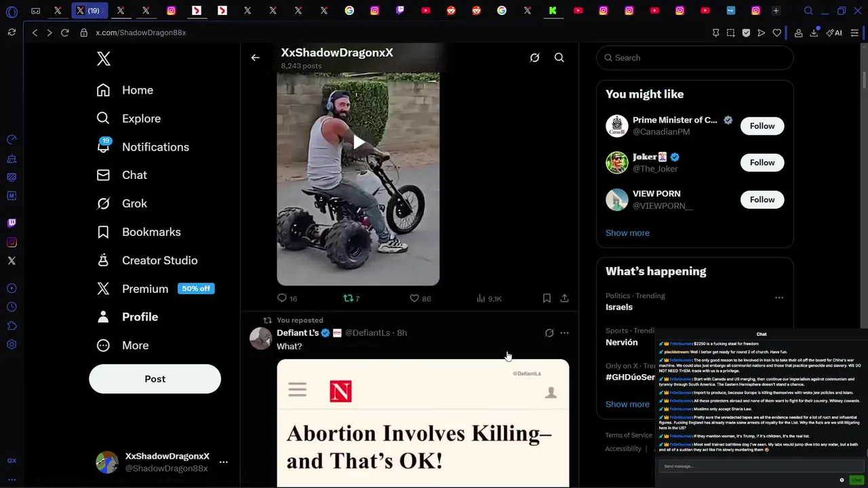Open Israels trend options menu

[x=779, y=298]
